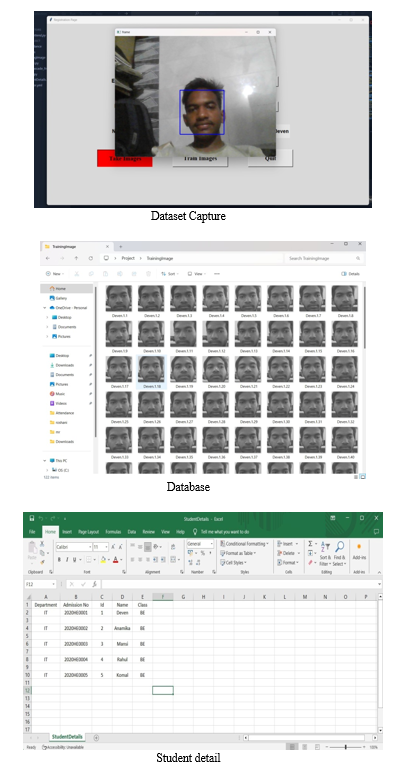Click the Add-ins icon in Excel ribbon
Image resolution: width=409 pixels, height=769 pixels.
point(359,551)
